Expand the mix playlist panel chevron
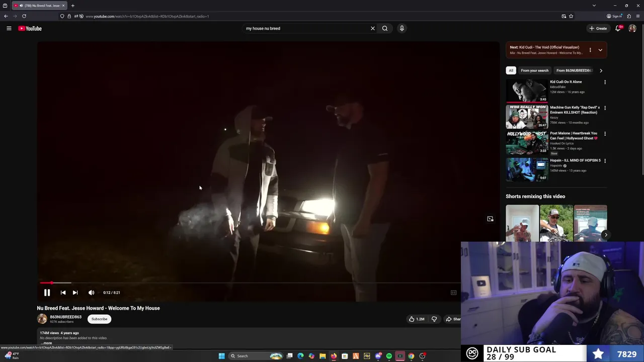The width and height of the screenshot is (644, 362). 600,50
